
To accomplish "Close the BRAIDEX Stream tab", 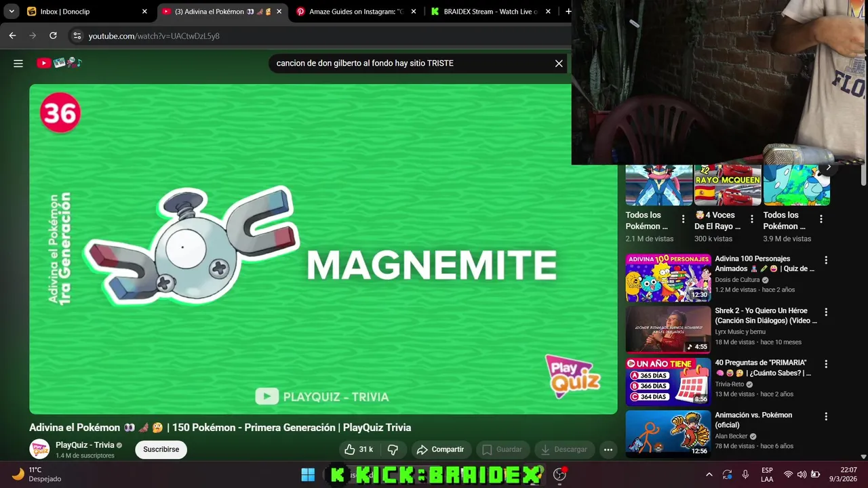I will [548, 12].
